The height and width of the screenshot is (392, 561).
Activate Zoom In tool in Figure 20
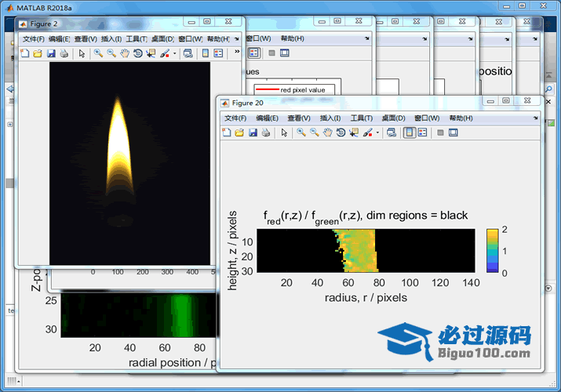click(x=301, y=133)
